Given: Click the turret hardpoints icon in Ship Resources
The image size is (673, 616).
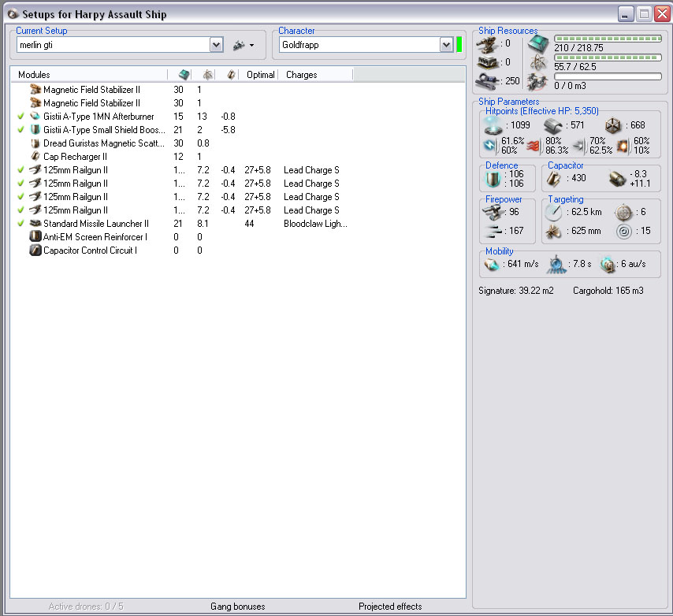Looking at the screenshot, I should 487,44.
